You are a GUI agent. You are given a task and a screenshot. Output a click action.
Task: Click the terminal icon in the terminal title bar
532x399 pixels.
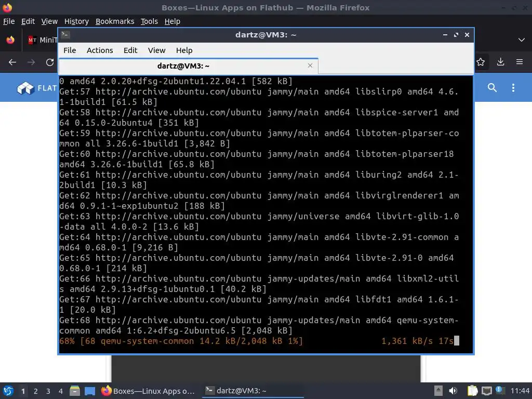(65, 35)
